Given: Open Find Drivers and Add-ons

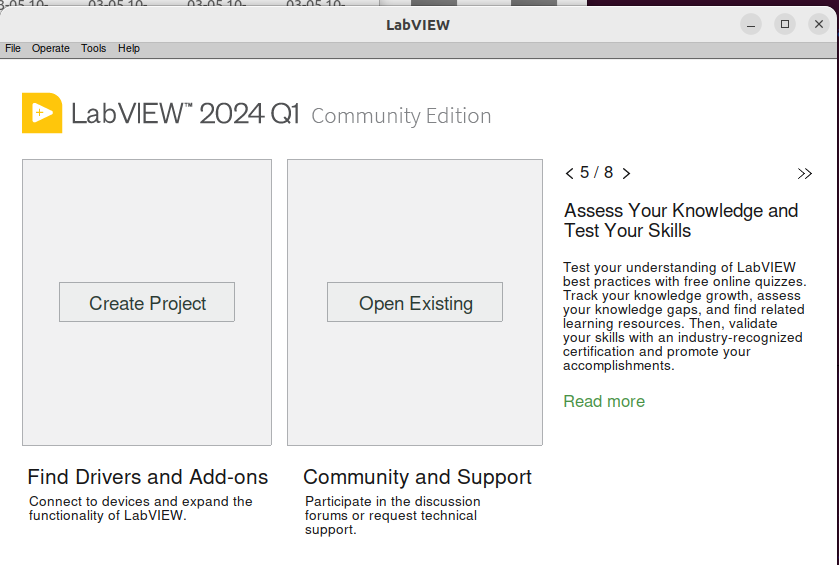Looking at the screenshot, I should (148, 477).
